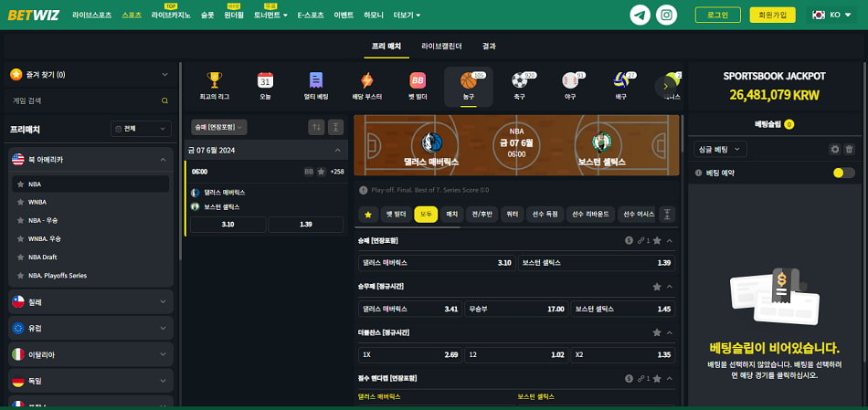Screen dimensions: 868x410
Task: Open the Telegram channel icon
Action: pos(640,16)
